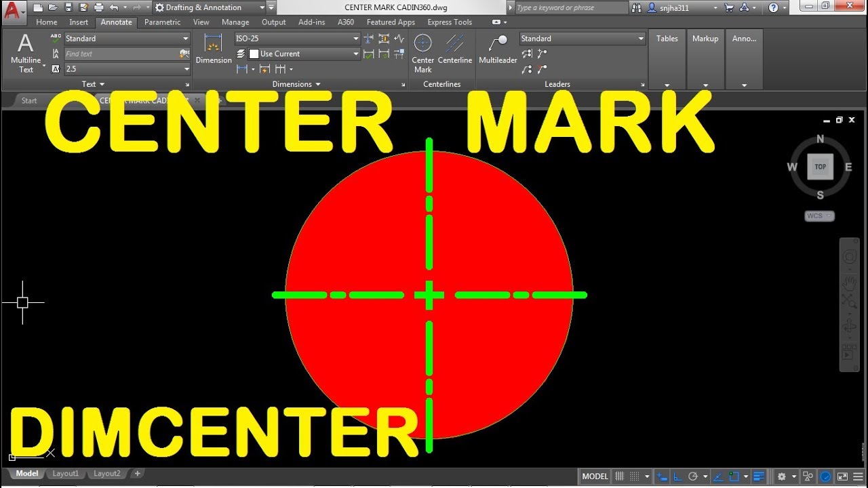This screenshot has width=868, height=488.
Task: Open the Home ribbon tab
Action: [x=47, y=22]
